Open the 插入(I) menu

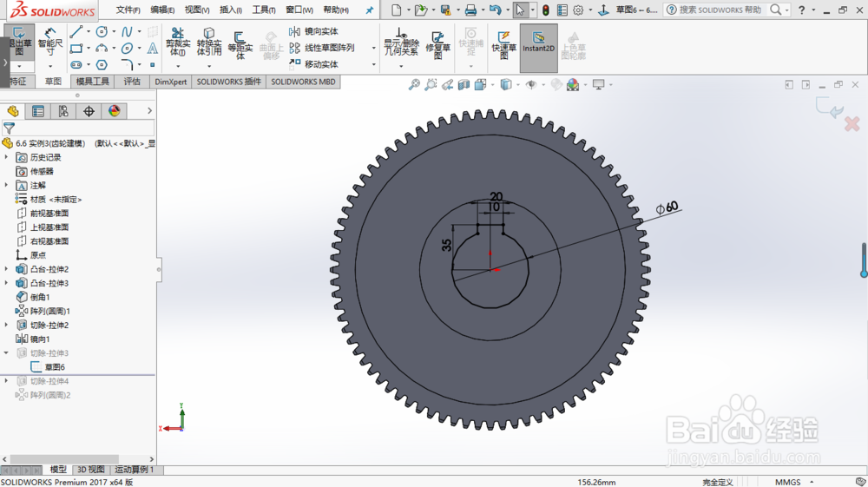tap(231, 10)
